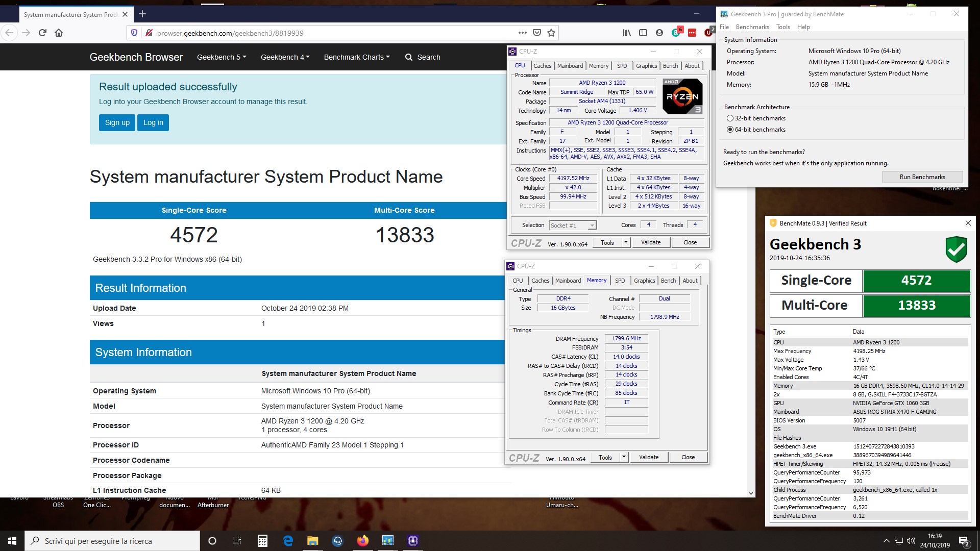Open Microsoft Edge from the taskbar
The height and width of the screenshot is (551, 980).
288,541
